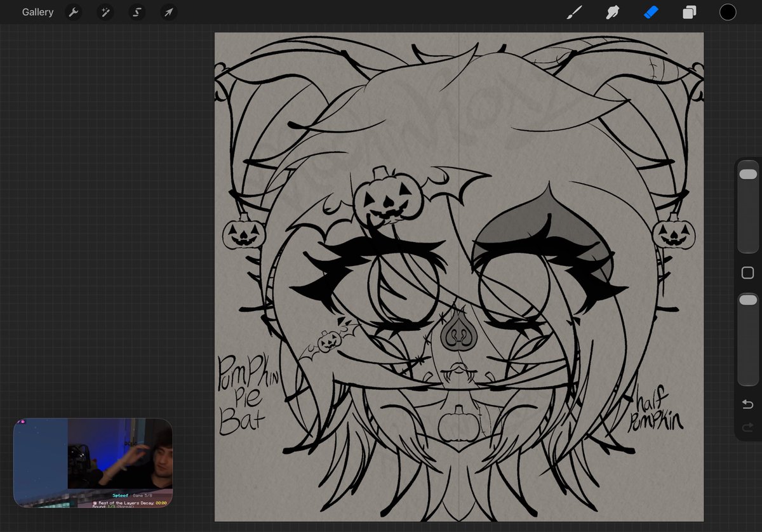Open the Adjustments magic wand menu
This screenshot has height=532, width=762.
[x=105, y=12]
